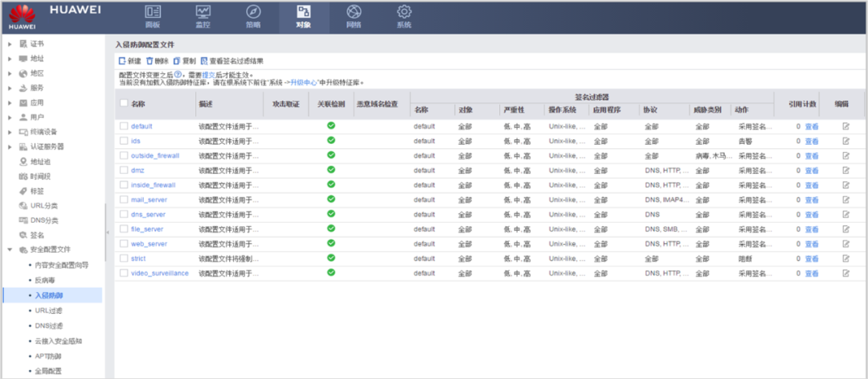Open the 系统 gear icon

pos(404,11)
